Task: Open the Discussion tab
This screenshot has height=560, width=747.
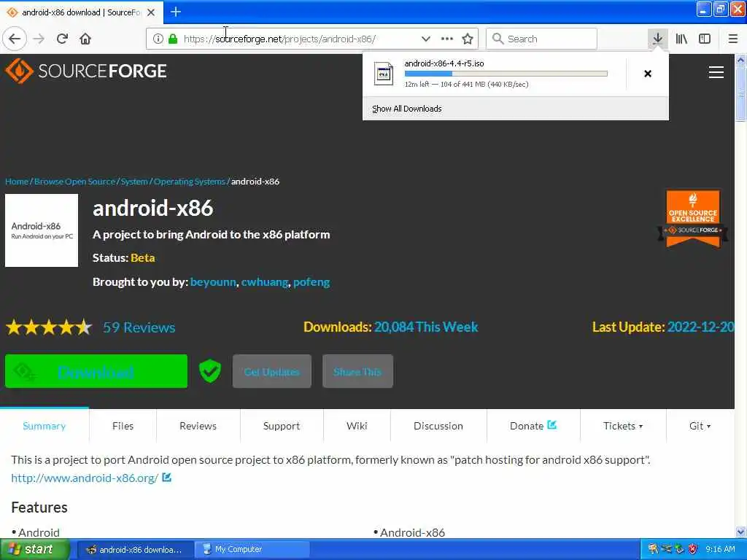Action: click(x=438, y=426)
